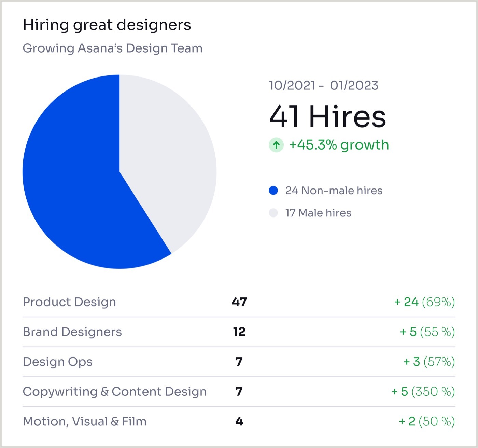Screen dimensions: 478x448
Task: Click the '+ 24 (69%)' growth value
Action: [x=425, y=302]
